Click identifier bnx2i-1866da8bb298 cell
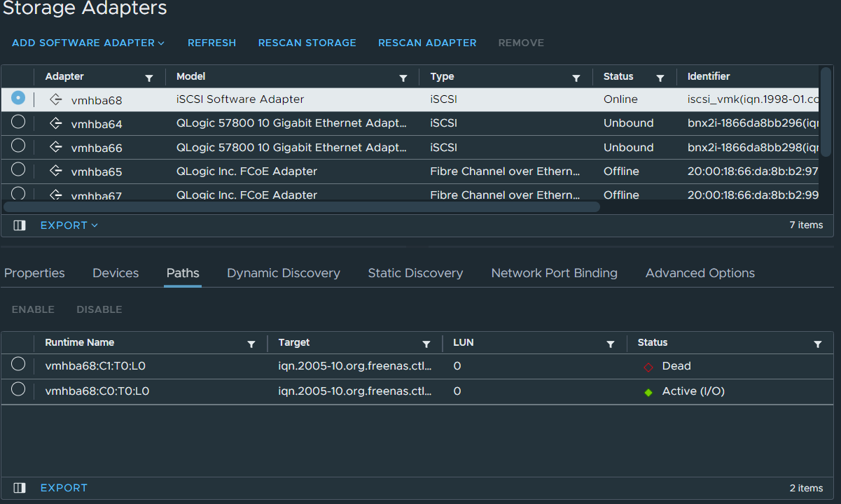841x504 pixels. [753, 148]
